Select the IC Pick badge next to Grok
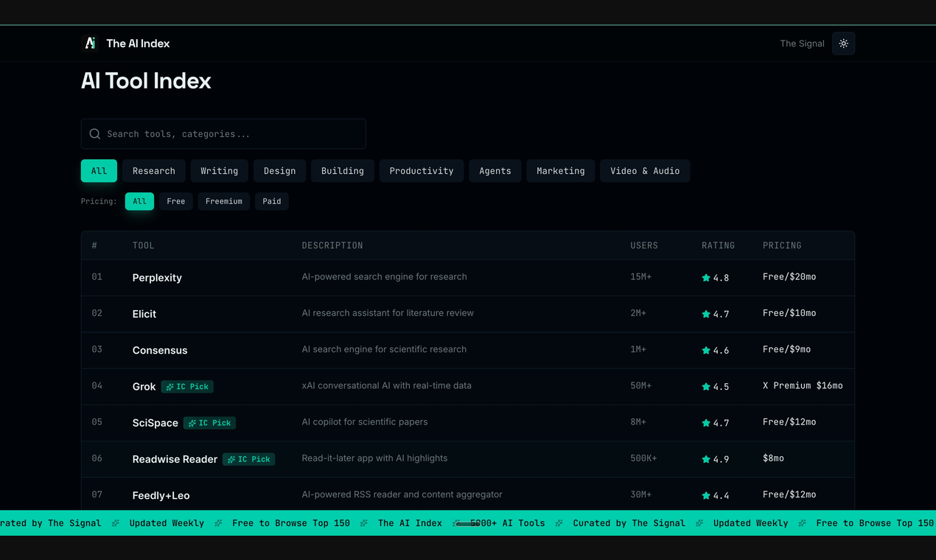 click(x=186, y=386)
